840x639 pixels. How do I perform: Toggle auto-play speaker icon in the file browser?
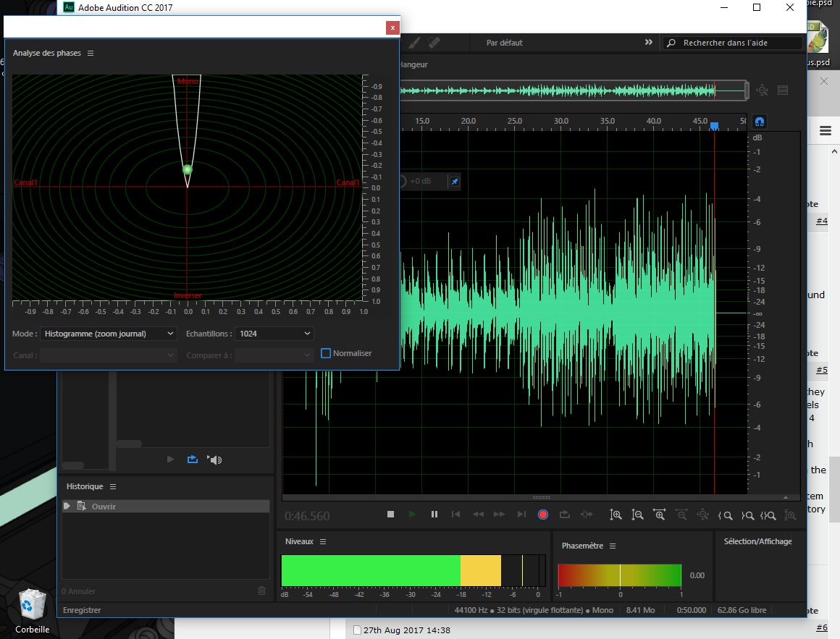(x=214, y=460)
